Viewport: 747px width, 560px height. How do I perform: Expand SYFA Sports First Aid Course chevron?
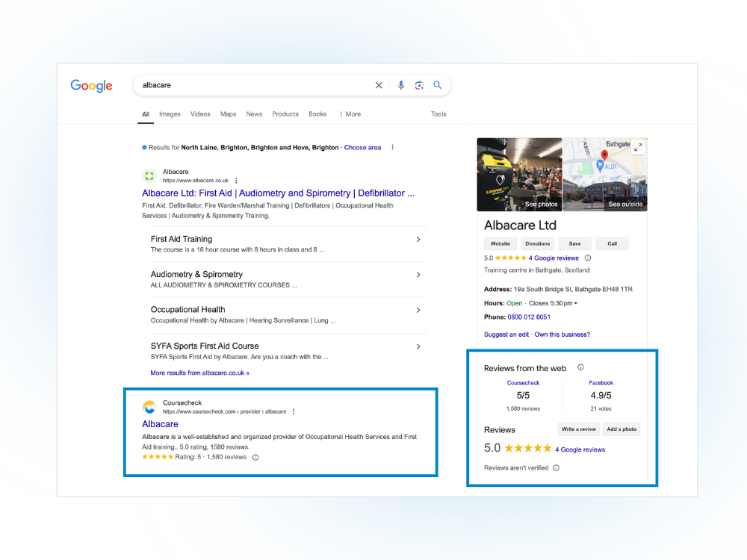pyautogui.click(x=418, y=346)
